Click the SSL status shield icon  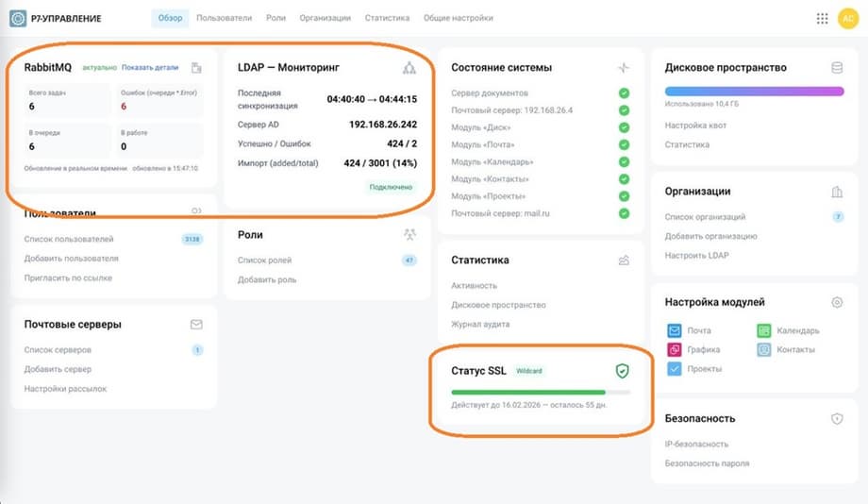622,371
